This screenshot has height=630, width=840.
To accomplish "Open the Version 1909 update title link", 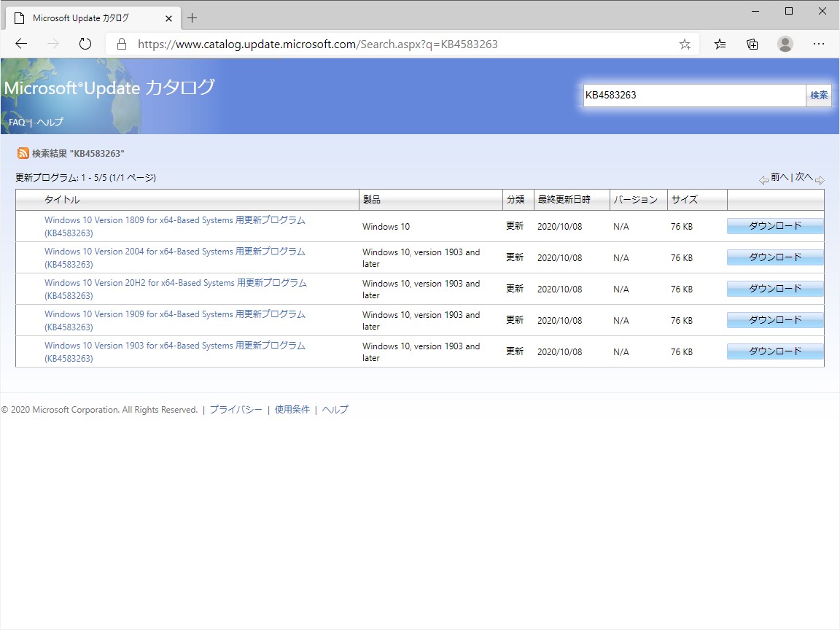I will (x=175, y=320).
